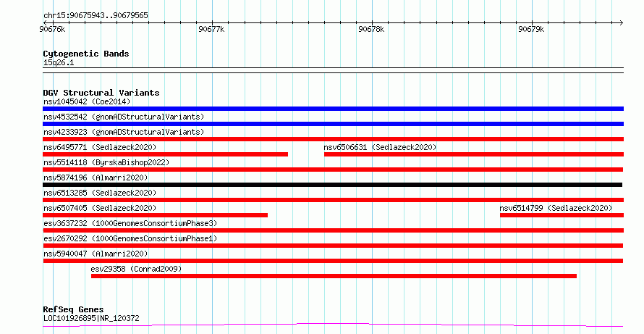Screen dimensions: 644x334
Task: Open esv3637232 1000GenomesConsortiumPhase3 label
Action: click(130, 223)
